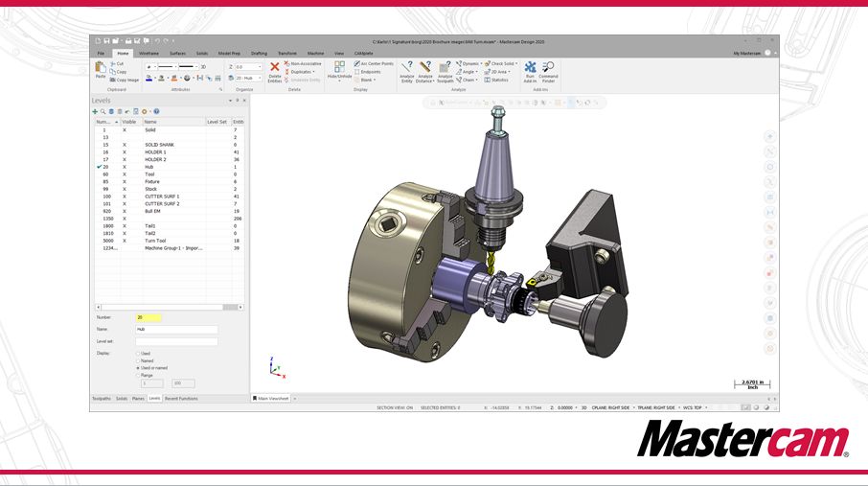Image resolution: width=868 pixels, height=486 pixels.
Task: Click the Paste icon in Clipboard group
Action: click(101, 68)
